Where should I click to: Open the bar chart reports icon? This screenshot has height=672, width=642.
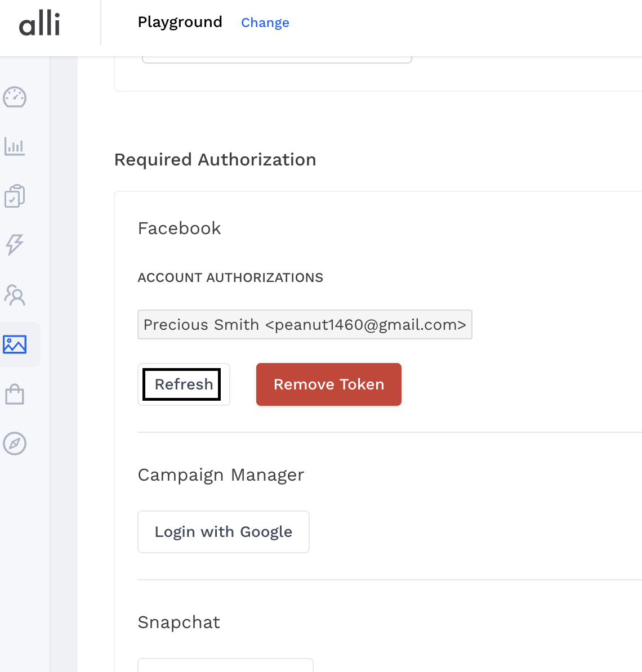pos(15,147)
